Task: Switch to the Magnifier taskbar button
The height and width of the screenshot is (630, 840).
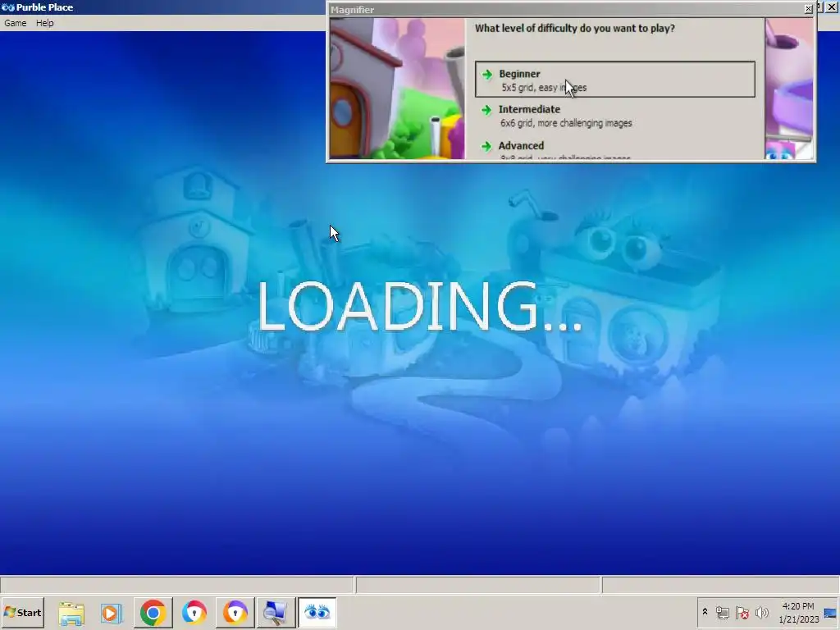Action: coord(276,612)
